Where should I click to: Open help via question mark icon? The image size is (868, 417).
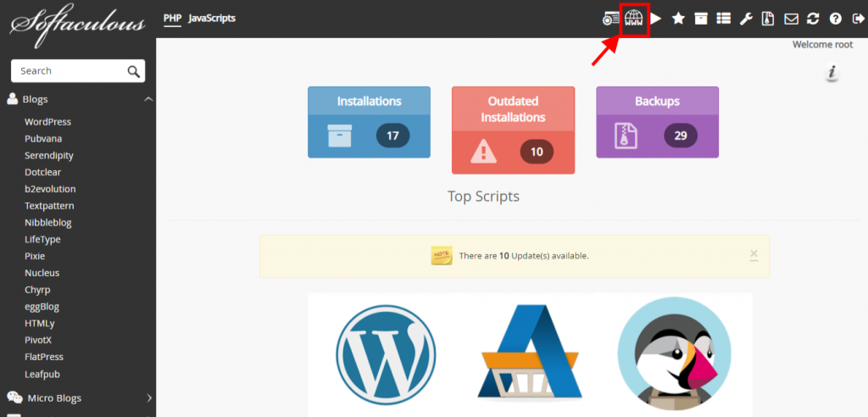click(x=835, y=19)
